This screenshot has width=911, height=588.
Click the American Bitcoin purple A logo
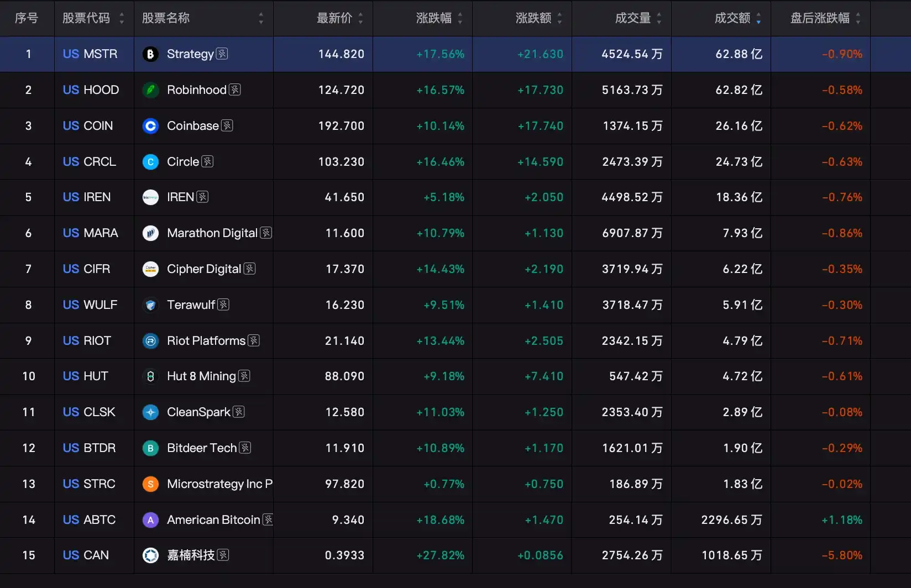click(x=150, y=520)
